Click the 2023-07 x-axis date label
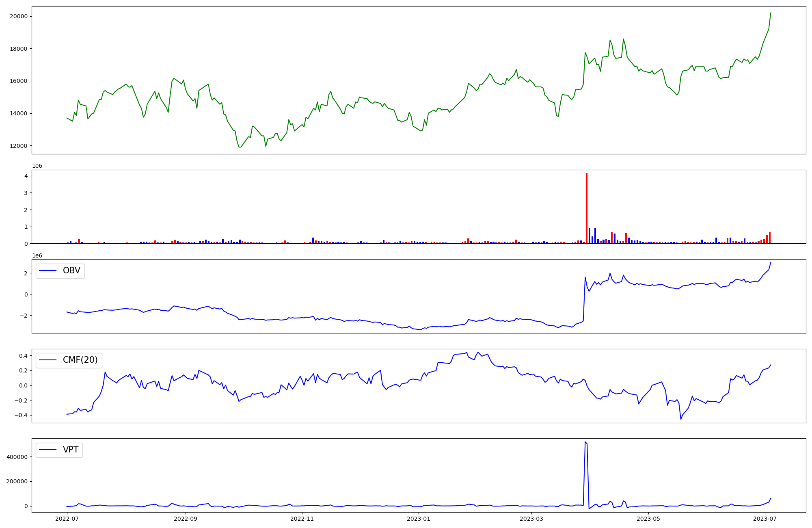Image resolution: width=812 pixels, height=528 pixels. pos(765,519)
